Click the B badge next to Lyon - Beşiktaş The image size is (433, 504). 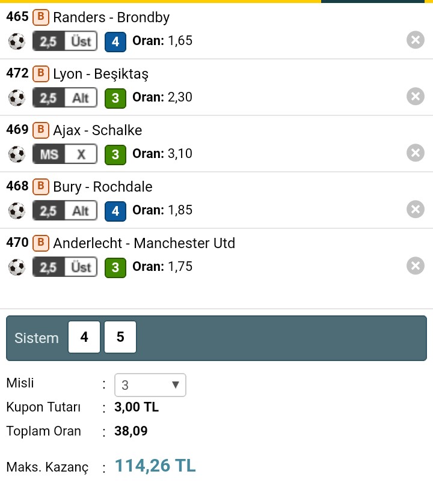tap(40, 74)
